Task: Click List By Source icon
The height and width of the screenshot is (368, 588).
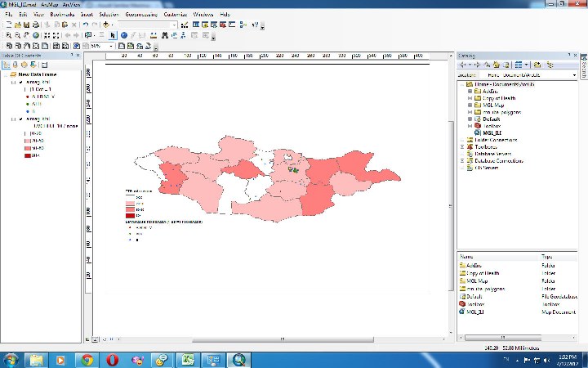Action: coord(16,65)
